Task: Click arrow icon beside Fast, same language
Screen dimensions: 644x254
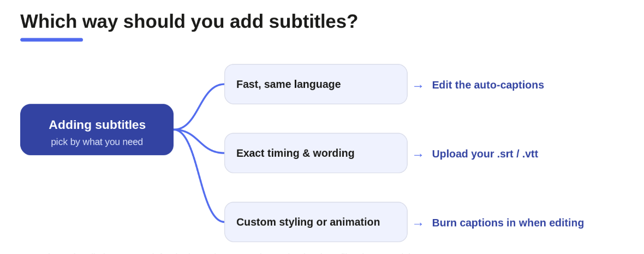Action: [x=418, y=86]
